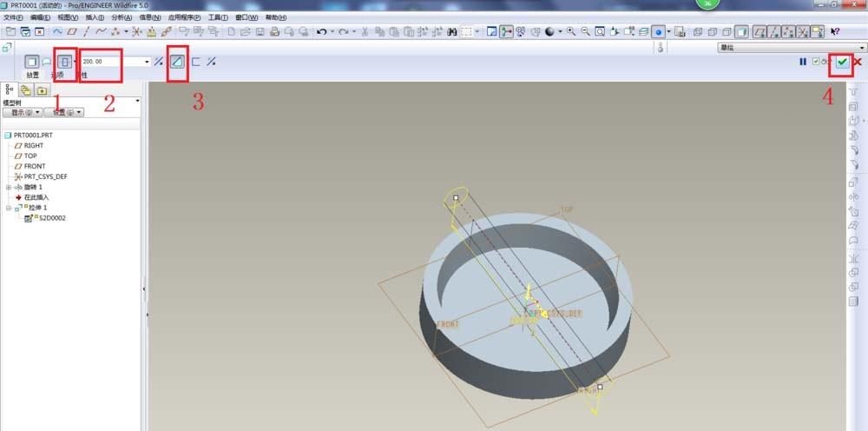Toggle Thicken Sketch option in dashboard
The height and width of the screenshot is (431, 868).
[195, 62]
